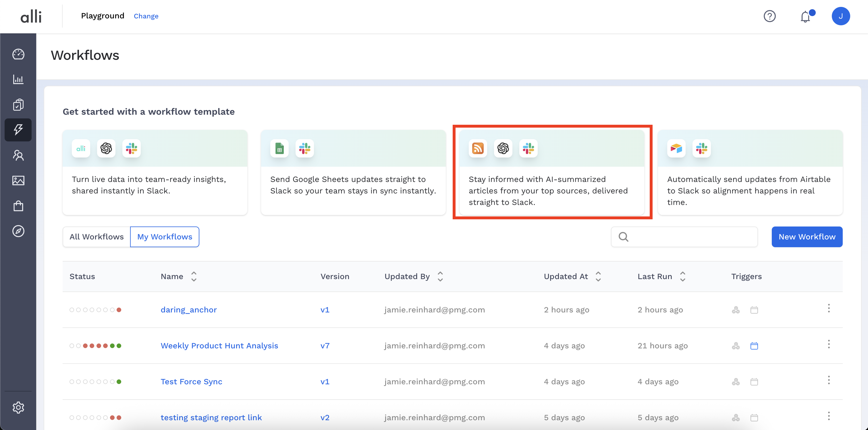This screenshot has height=430, width=868.
Task: Click the New Workflow button
Action: pos(807,237)
